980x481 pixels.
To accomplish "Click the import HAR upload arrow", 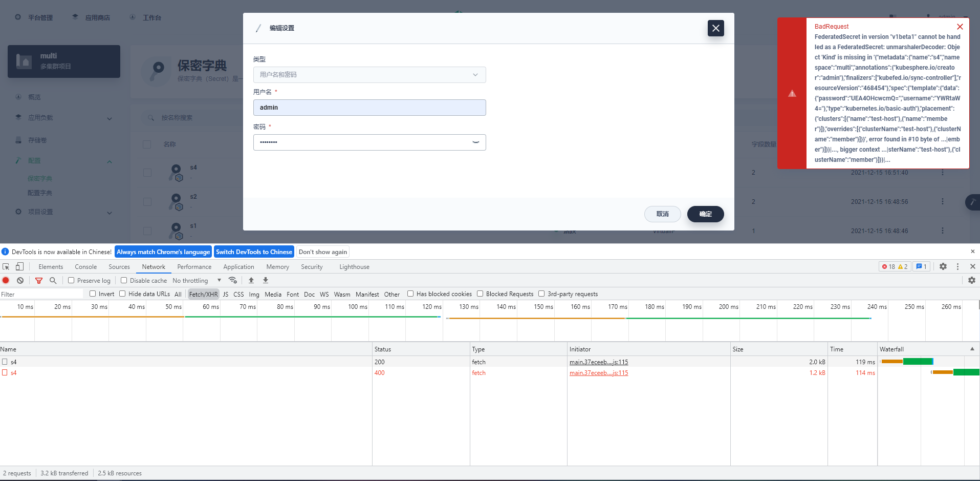I will coord(251,280).
